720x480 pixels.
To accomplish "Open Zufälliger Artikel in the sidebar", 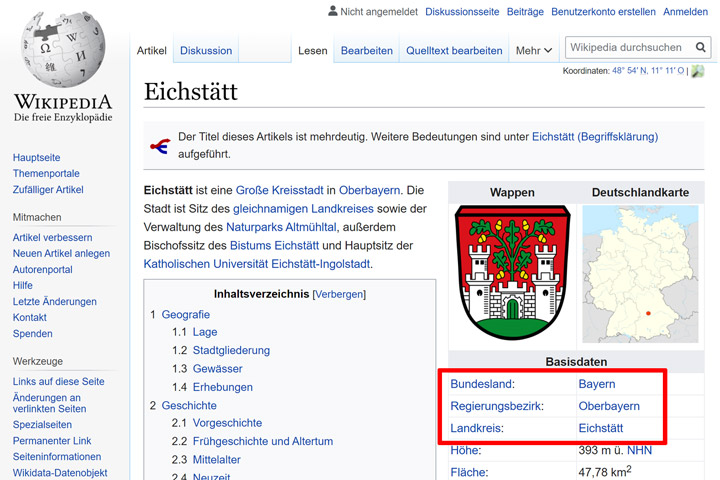I will pyautogui.click(x=48, y=189).
